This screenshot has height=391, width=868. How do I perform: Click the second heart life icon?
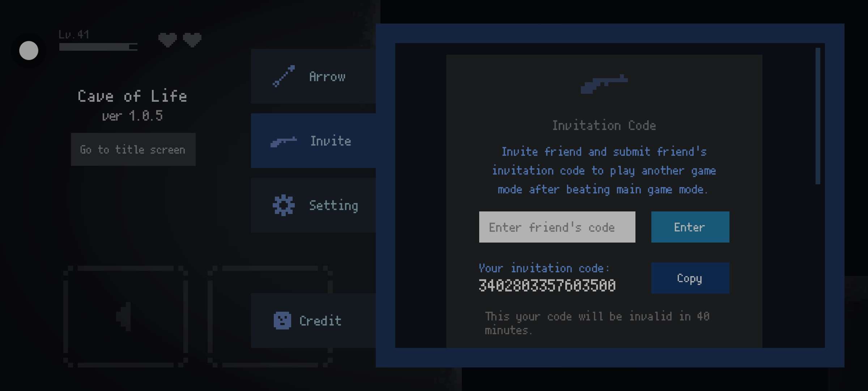coord(192,39)
